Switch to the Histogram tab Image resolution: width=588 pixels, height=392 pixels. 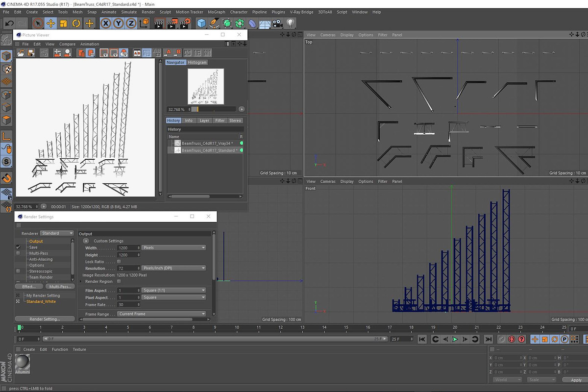tap(197, 62)
